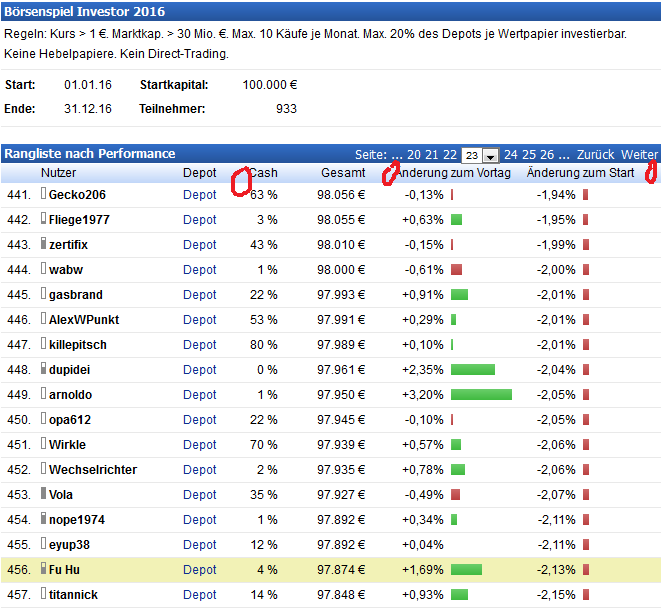This screenshot has width=663, height=610.
Task: Click arnoldo's green change bar
Action: pos(481,394)
